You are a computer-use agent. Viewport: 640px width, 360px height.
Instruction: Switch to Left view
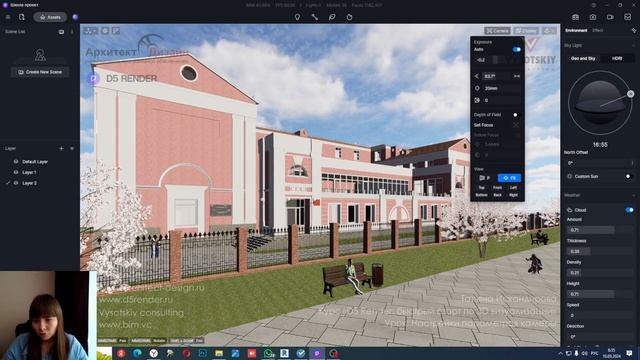coord(513,188)
